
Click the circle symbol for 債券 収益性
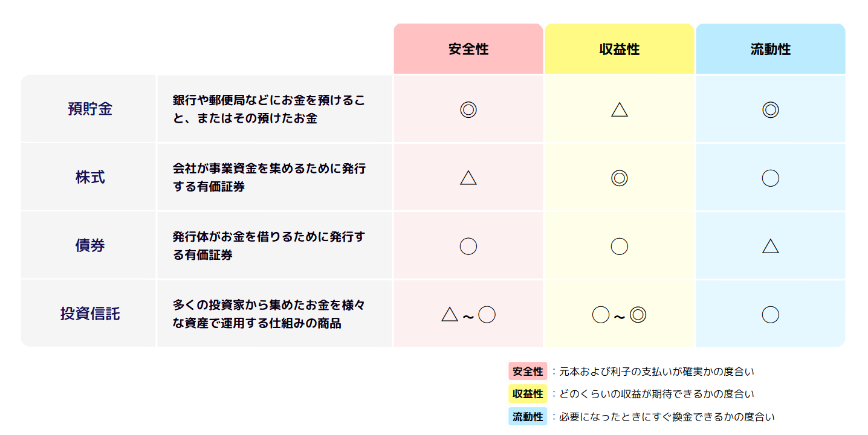pos(619,246)
